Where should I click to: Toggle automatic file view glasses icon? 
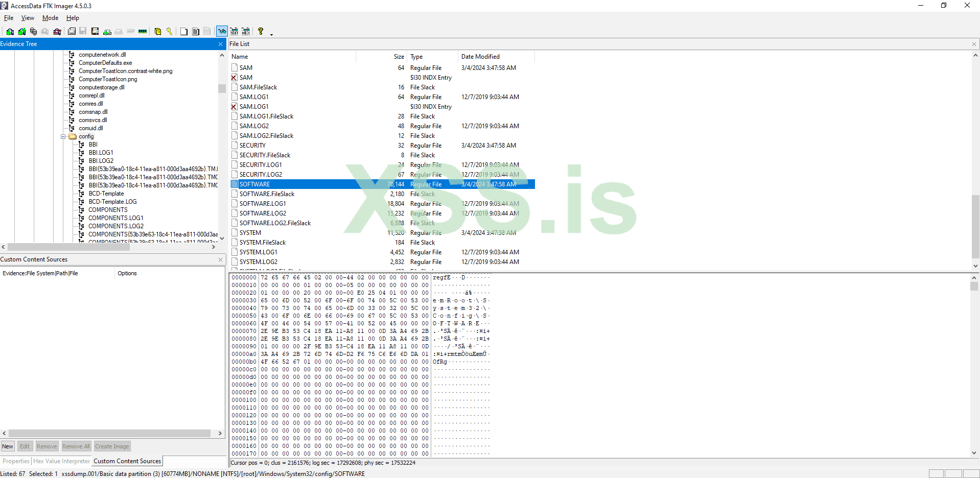pos(222,32)
